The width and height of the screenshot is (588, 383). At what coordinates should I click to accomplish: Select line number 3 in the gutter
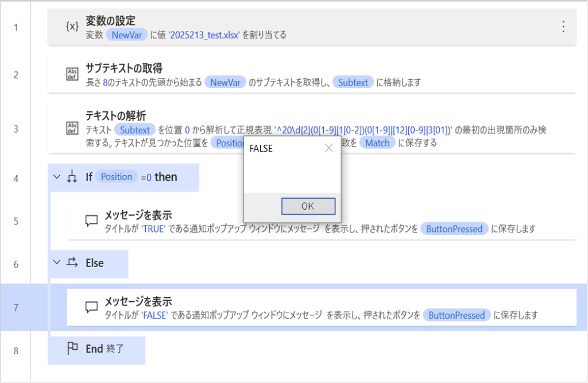tap(16, 127)
